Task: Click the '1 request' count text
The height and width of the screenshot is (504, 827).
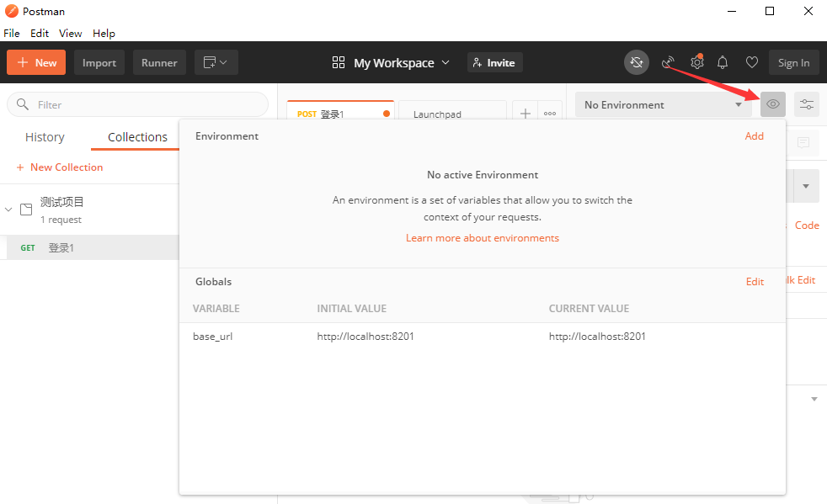Action: (x=61, y=220)
